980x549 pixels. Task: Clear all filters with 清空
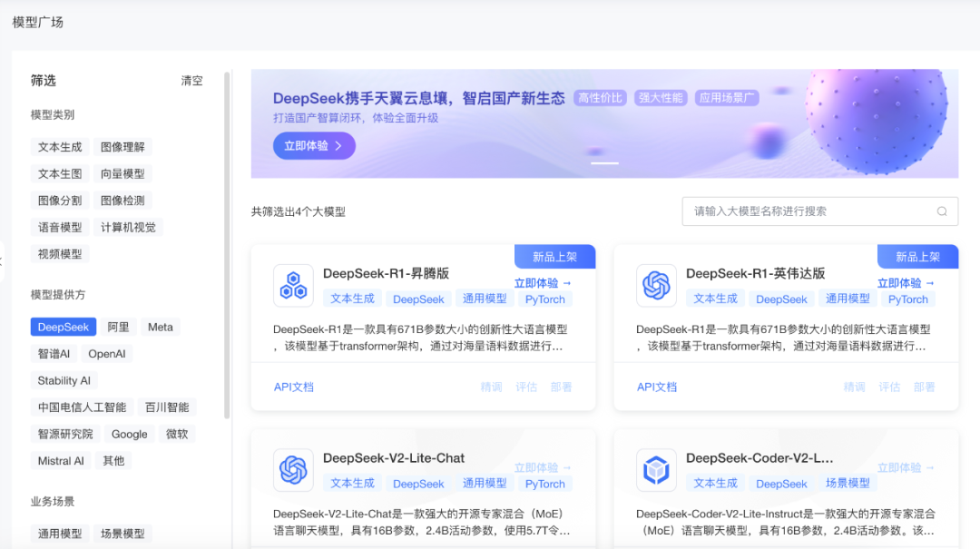[x=191, y=81]
